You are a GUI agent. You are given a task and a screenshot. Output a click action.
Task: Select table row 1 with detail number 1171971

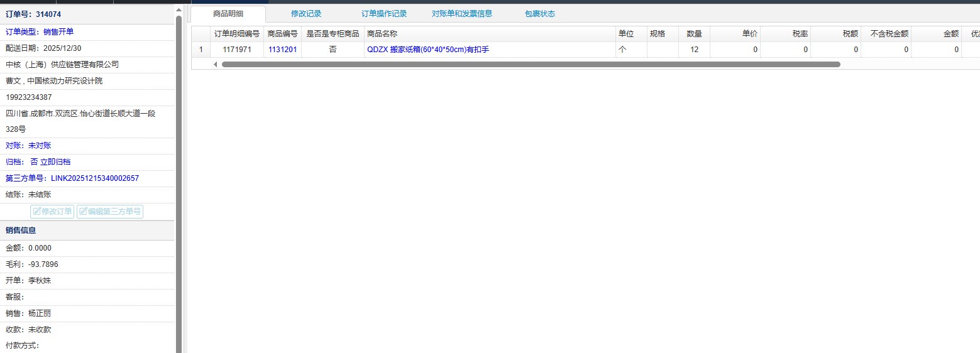tap(237, 50)
